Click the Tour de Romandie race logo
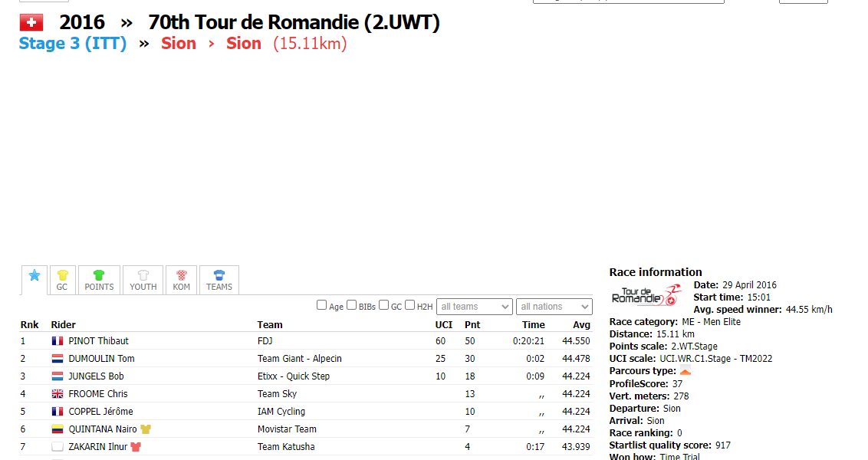 (x=646, y=295)
